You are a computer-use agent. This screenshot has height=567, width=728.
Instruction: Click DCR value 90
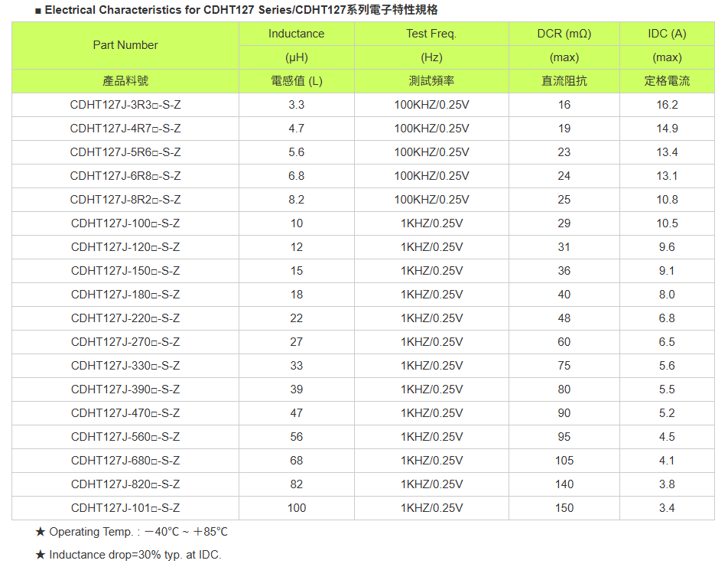click(x=564, y=412)
